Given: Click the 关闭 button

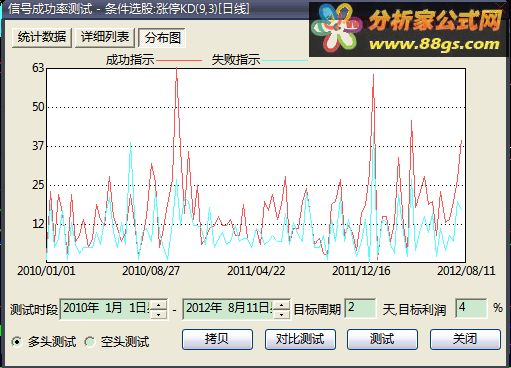Looking at the screenshot, I should pos(465,339).
